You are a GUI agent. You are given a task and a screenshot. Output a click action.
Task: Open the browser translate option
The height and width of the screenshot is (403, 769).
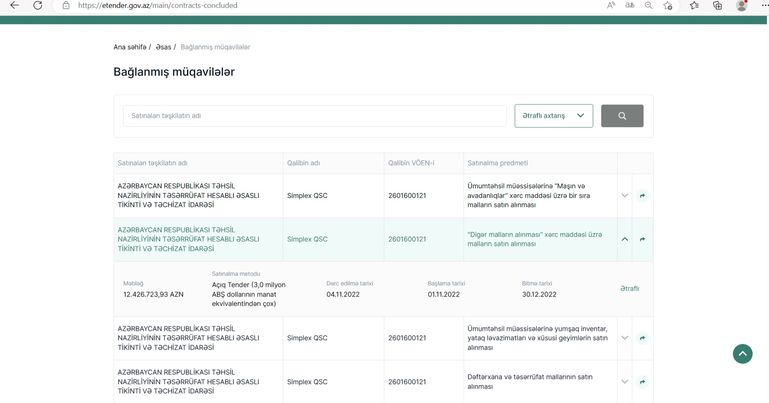tap(630, 5)
